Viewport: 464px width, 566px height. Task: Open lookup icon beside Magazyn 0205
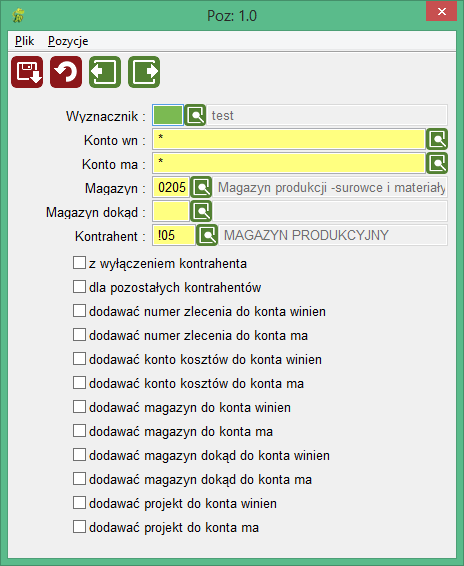point(201,187)
